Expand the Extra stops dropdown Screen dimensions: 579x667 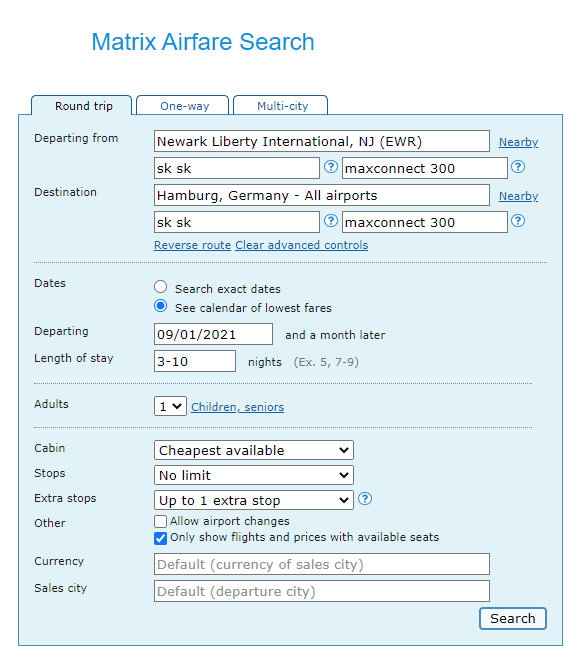coord(254,500)
